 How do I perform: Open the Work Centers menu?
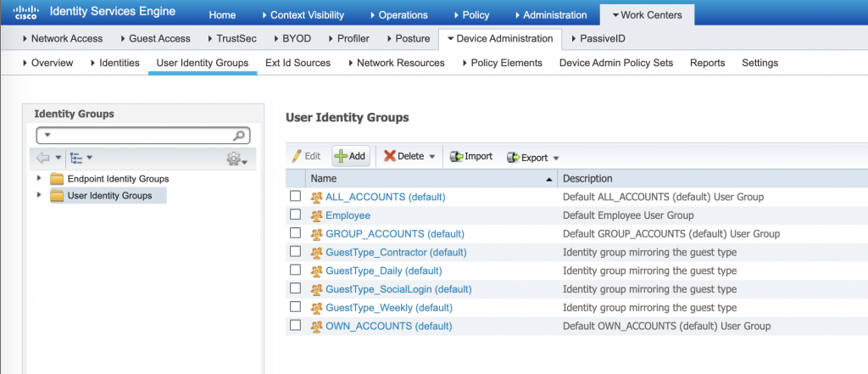click(647, 15)
